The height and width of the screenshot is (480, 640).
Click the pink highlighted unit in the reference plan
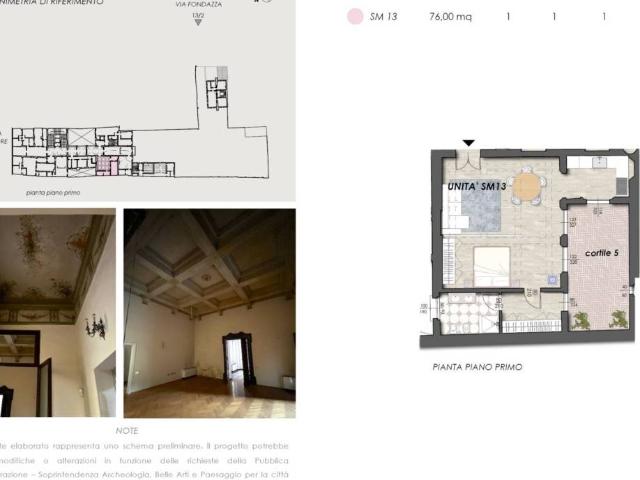106,165
